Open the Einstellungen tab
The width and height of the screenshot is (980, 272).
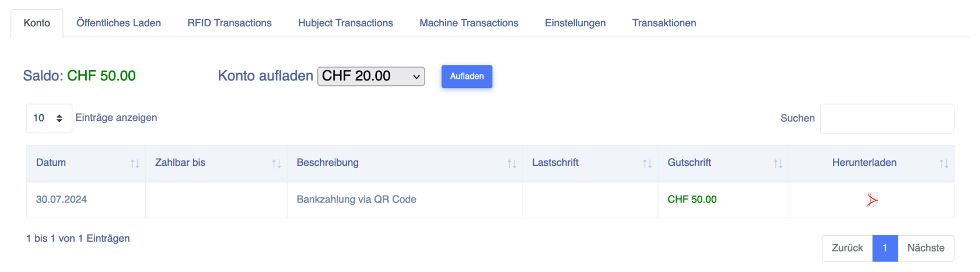[x=575, y=23]
